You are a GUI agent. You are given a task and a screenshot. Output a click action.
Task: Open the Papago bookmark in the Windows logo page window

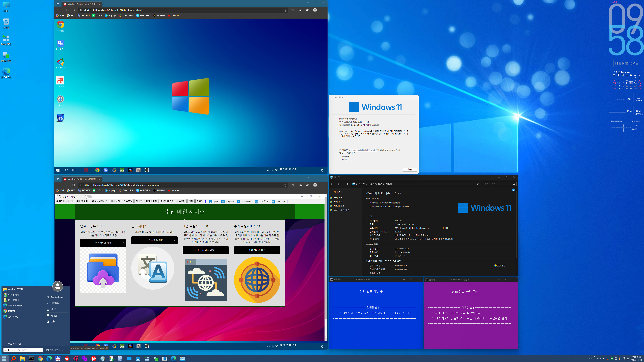[x=110, y=15]
